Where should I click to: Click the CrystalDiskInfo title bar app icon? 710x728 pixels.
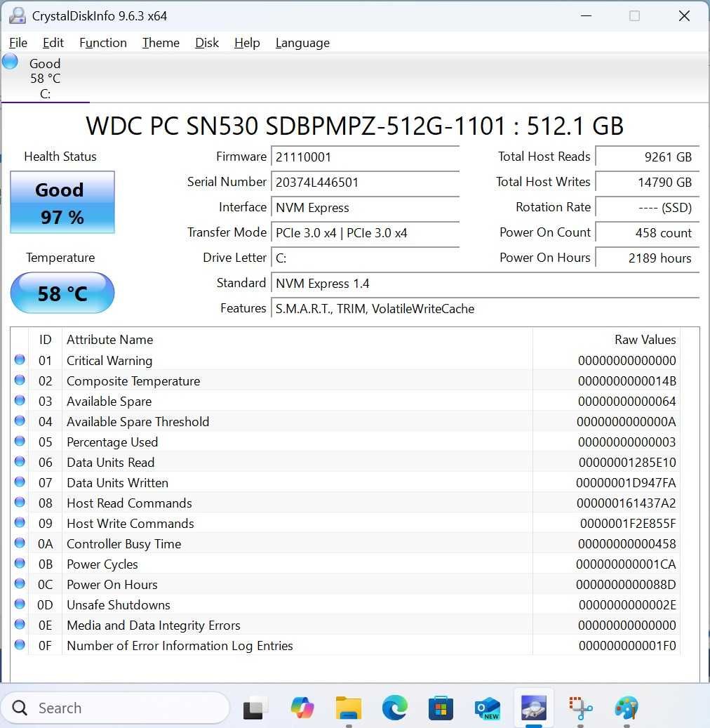pyautogui.click(x=17, y=15)
